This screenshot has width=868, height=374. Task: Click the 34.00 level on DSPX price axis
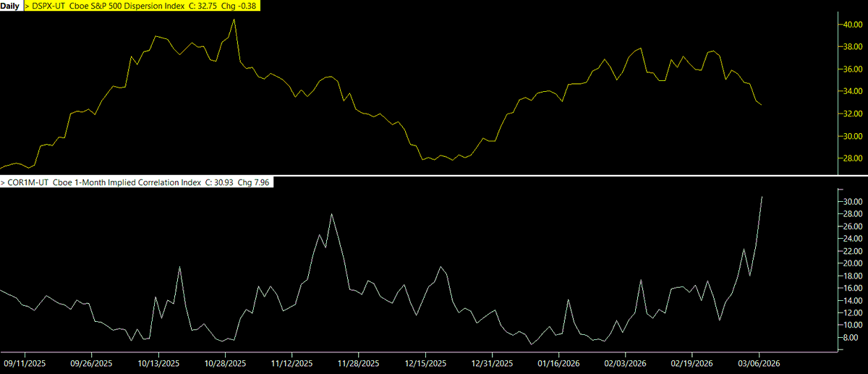pyautogui.click(x=851, y=91)
